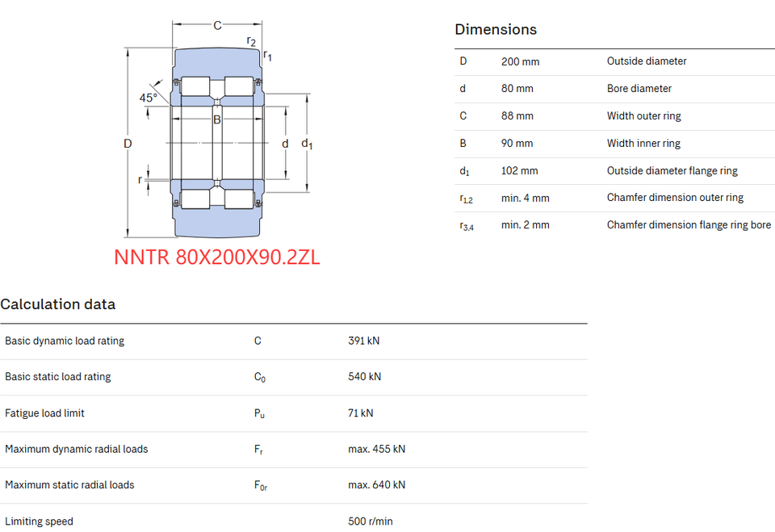Click the Width inner ring label
The width and height of the screenshot is (775, 532).
643,144
